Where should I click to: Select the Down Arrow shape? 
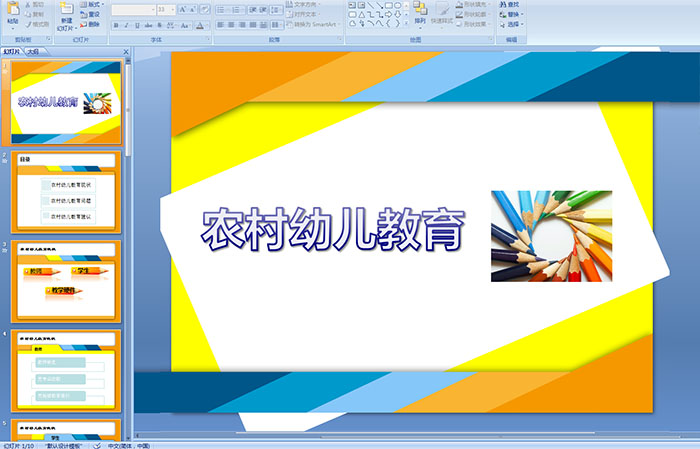(397, 15)
